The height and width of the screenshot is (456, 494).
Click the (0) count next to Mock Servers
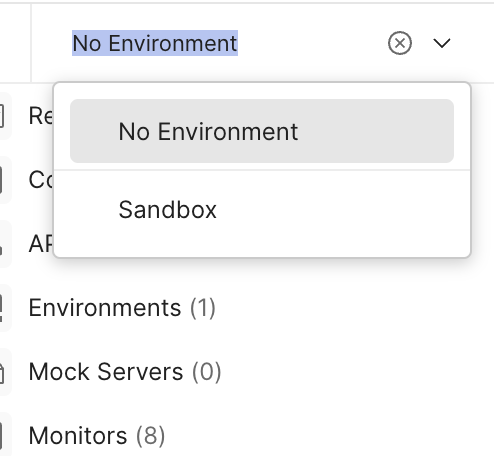click(207, 372)
